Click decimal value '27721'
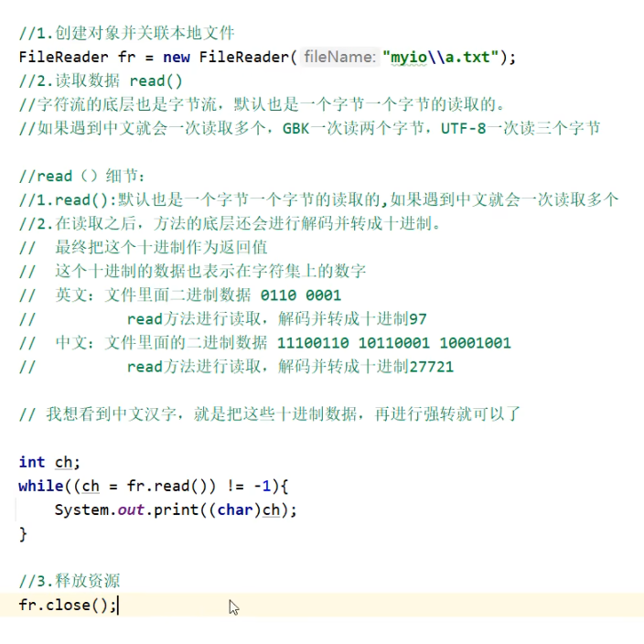 [x=431, y=367]
